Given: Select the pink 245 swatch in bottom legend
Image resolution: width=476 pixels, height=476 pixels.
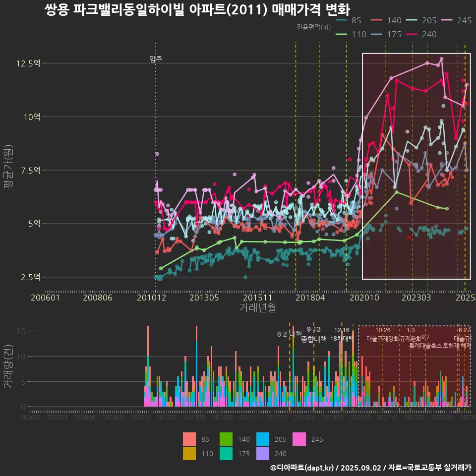Looking at the screenshot, I should pos(299,439).
